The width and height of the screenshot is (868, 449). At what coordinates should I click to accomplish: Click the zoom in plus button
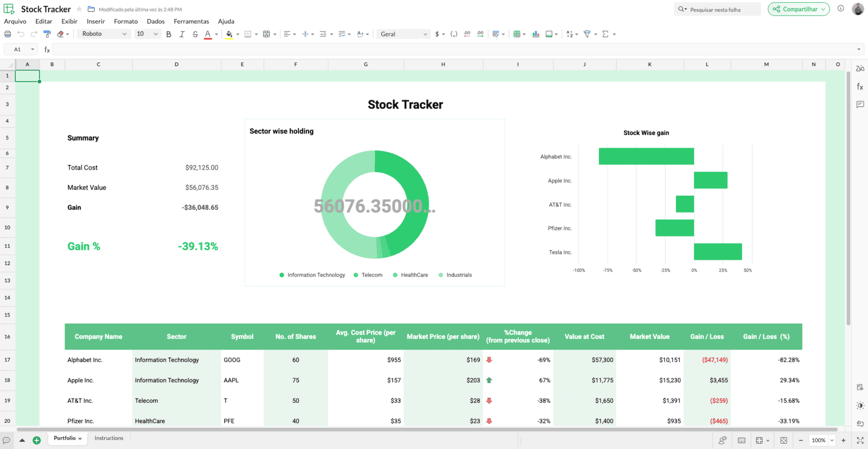click(x=844, y=440)
